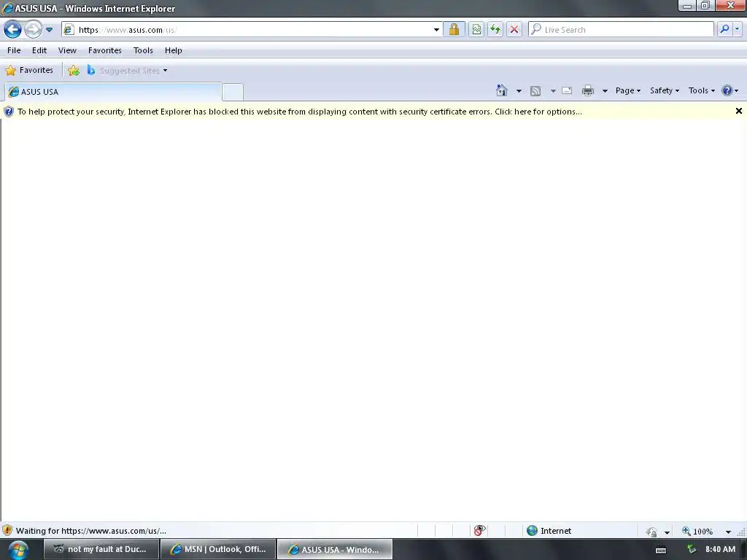Open the Favorites menu in menu bar
Screen dimensions: 747x560
105,50
